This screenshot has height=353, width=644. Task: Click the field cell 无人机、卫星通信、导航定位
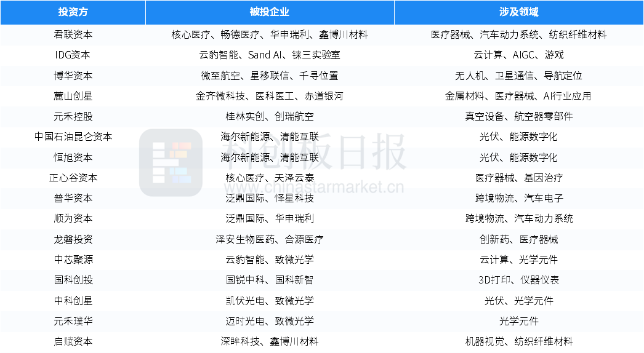(519, 76)
